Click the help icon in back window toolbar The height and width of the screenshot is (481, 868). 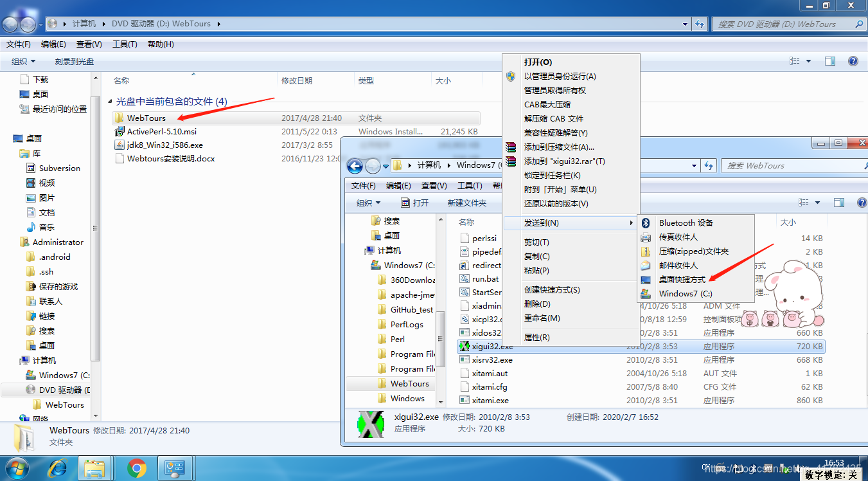pyautogui.click(x=853, y=61)
